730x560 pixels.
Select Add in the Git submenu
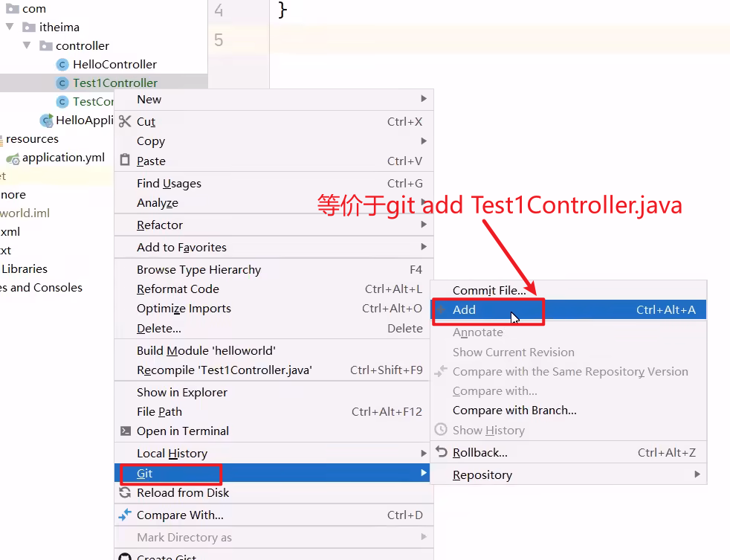(x=464, y=310)
